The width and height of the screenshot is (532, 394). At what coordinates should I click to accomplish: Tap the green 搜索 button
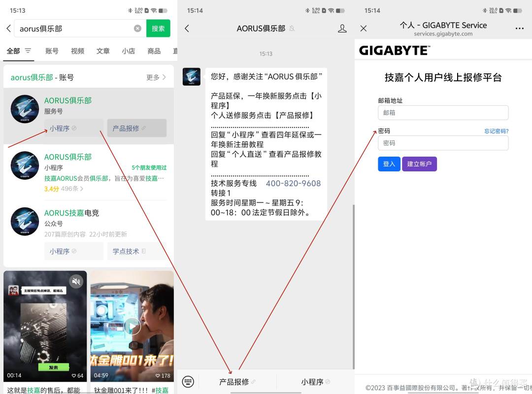point(158,29)
